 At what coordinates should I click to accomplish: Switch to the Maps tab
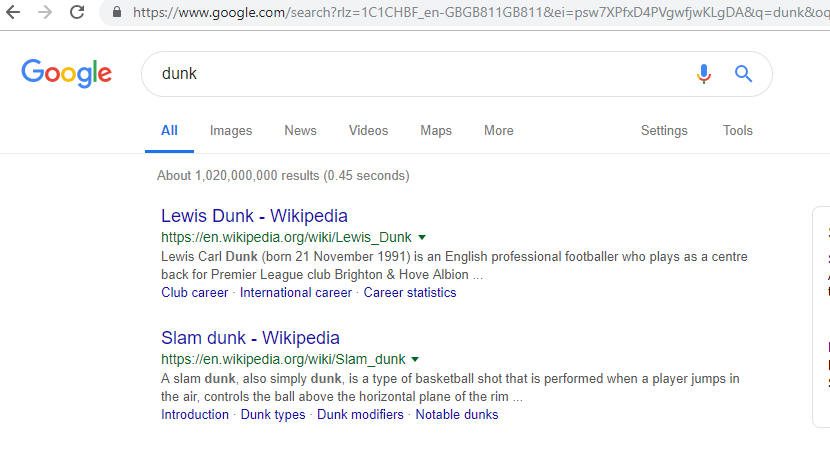(436, 131)
